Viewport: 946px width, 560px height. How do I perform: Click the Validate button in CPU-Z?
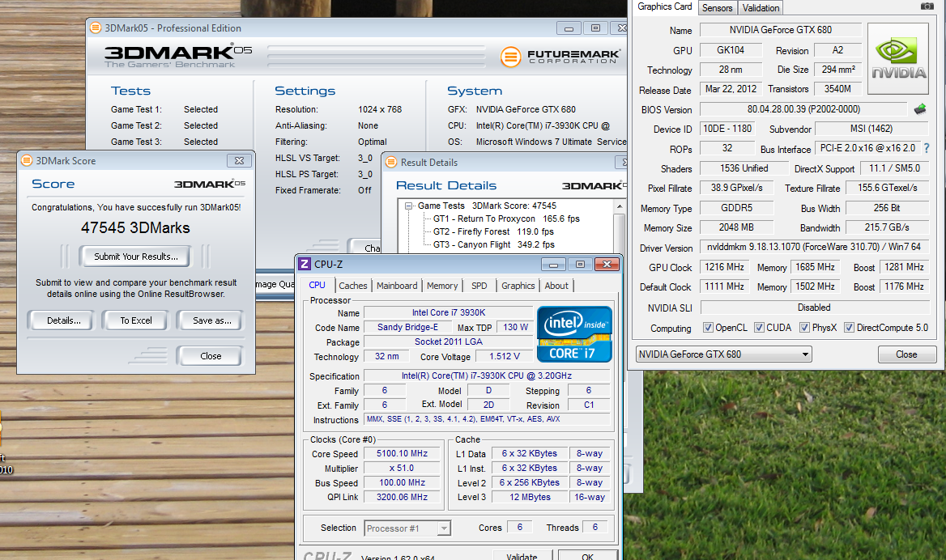coord(522,555)
